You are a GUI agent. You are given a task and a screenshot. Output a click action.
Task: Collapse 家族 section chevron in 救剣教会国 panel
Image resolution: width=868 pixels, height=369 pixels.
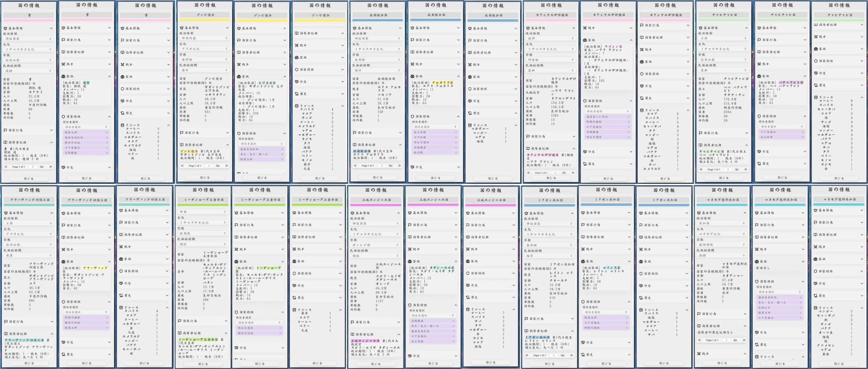point(458,76)
